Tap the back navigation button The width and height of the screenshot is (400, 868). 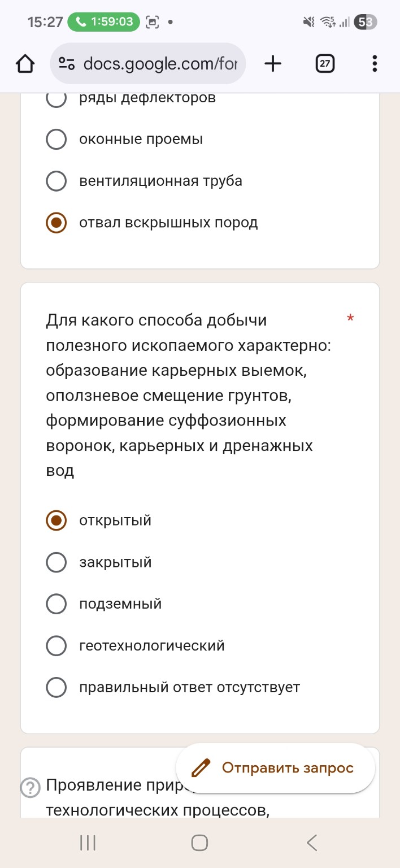tap(311, 842)
